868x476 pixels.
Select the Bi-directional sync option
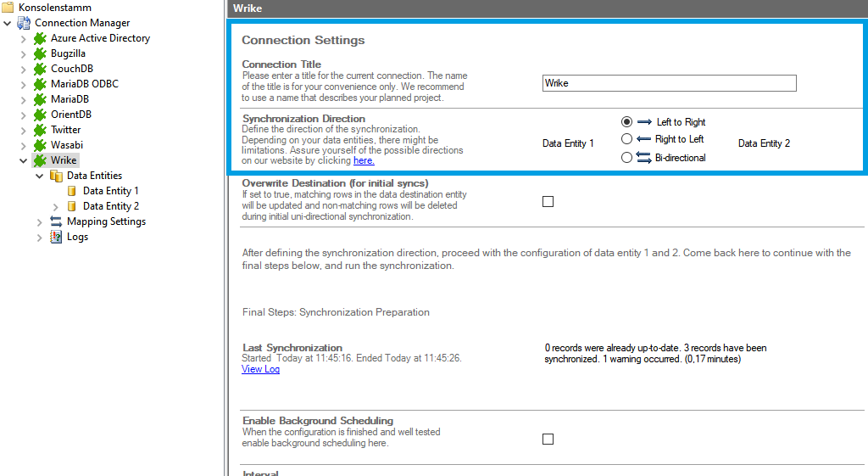pos(626,157)
